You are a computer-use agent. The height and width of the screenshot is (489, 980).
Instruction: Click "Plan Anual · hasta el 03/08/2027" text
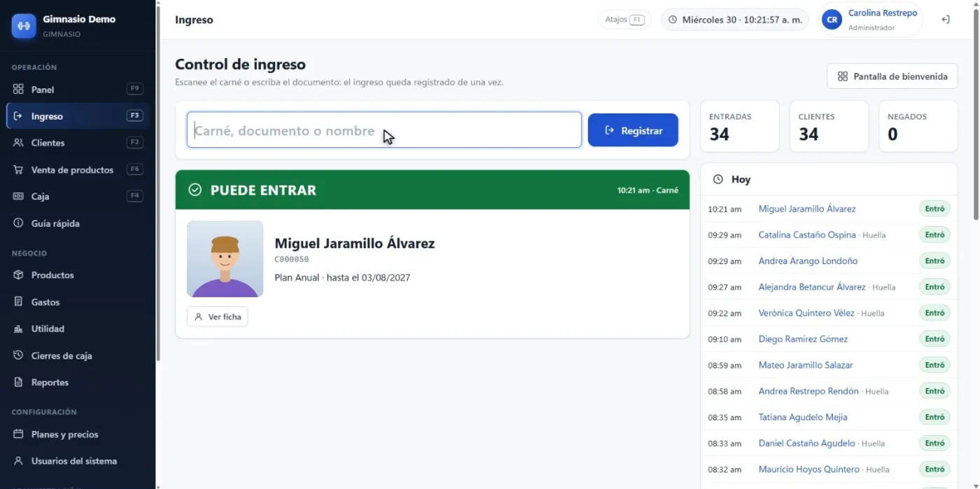click(x=342, y=277)
